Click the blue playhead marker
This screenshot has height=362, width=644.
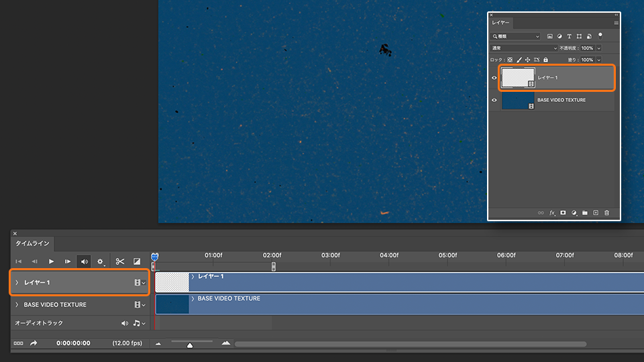click(x=154, y=257)
